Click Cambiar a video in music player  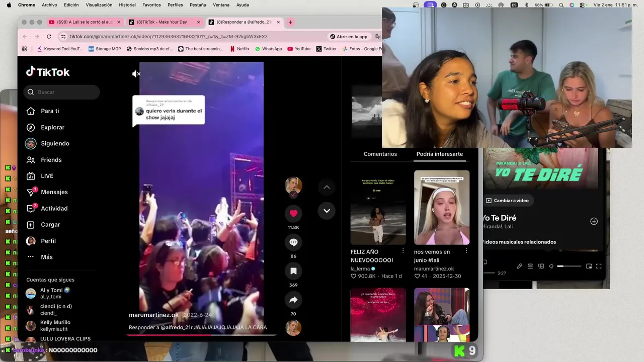[507, 201]
